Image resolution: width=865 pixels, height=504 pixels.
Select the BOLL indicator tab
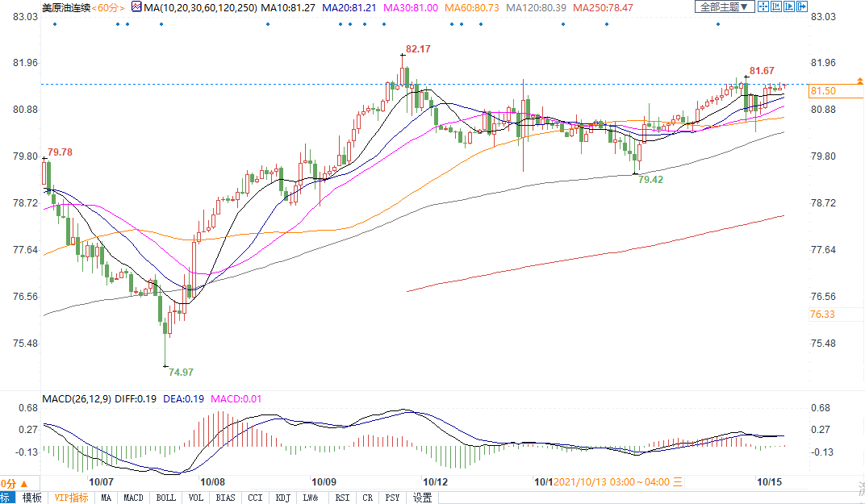click(165, 498)
